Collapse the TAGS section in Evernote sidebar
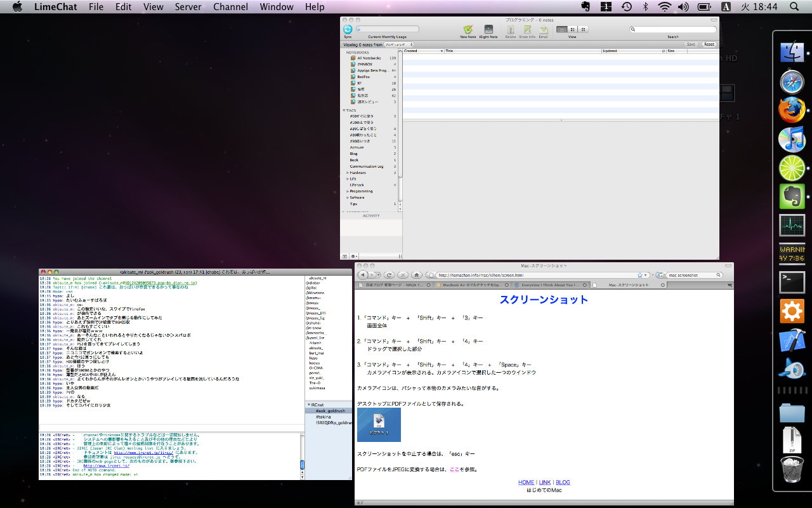Screen dimensions: 812x508 [x=344, y=110]
